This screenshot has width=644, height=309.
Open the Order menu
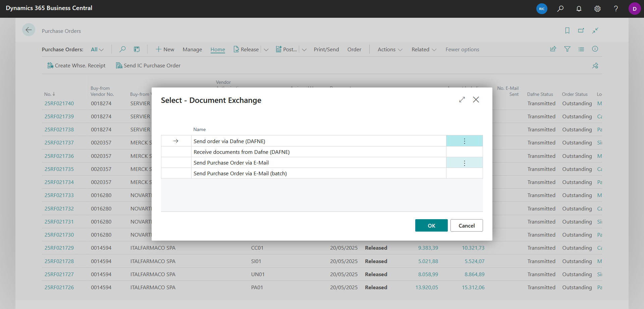tap(354, 49)
